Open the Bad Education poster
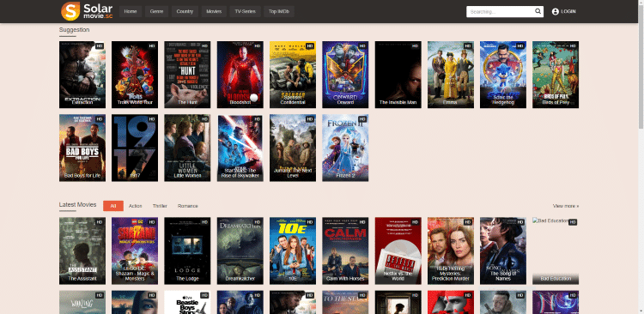 click(x=556, y=251)
